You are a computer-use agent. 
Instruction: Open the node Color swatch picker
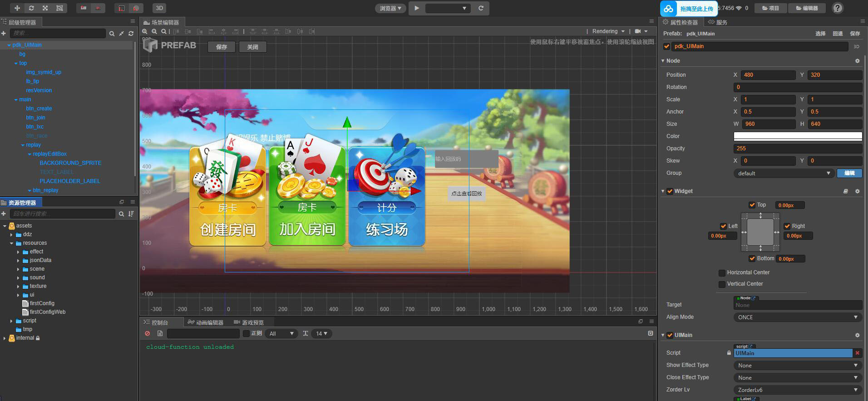click(797, 136)
